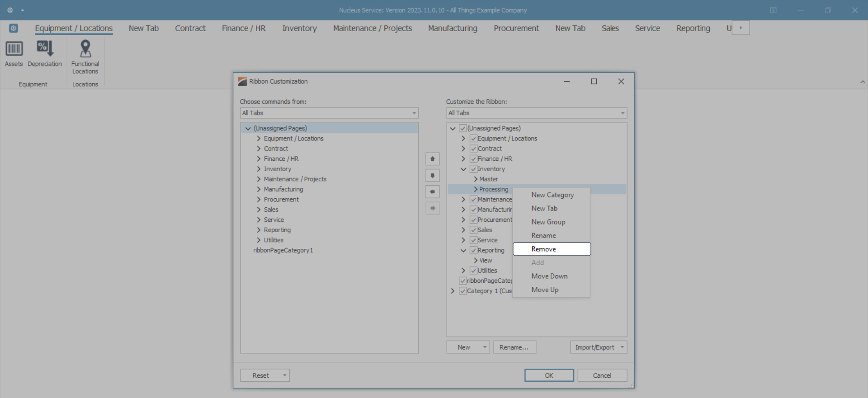This screenshot has width=868, height=398.
Task: Click the blue settings icon left of ribbon tabs
Action: 14,28
